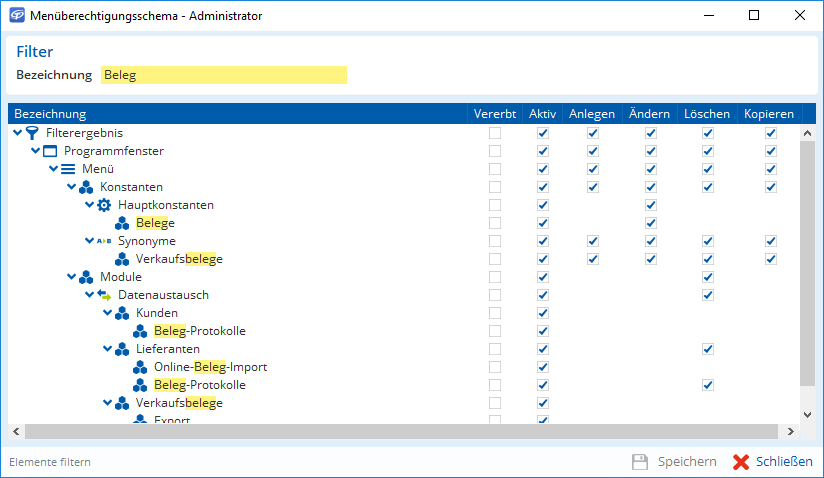Collapse the Kunden tree node

coord(108,313)
